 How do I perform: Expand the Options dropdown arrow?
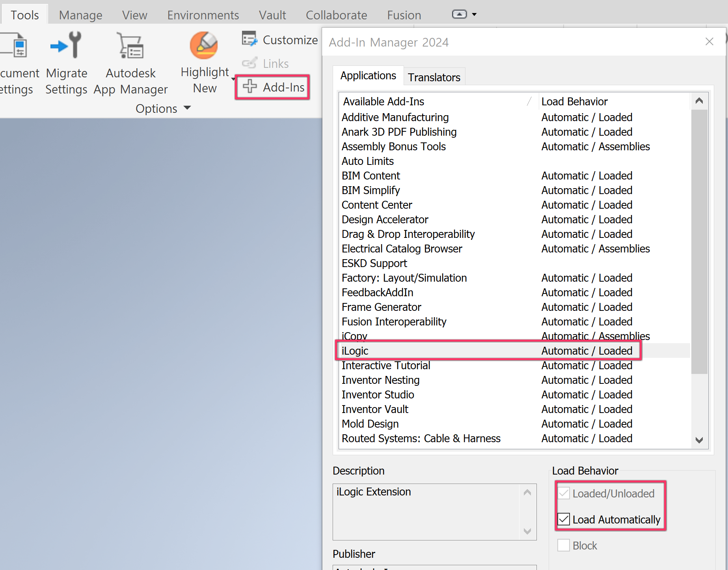pyautogui.click(x=188, y=108)
